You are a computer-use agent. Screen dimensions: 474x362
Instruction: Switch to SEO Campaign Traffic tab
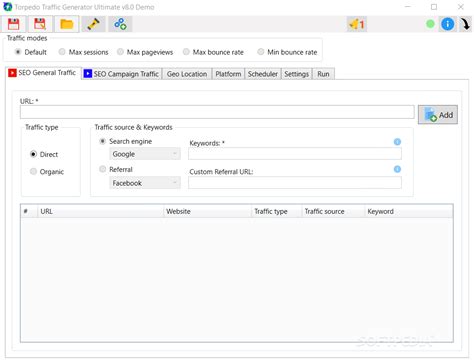coord(122,74)
